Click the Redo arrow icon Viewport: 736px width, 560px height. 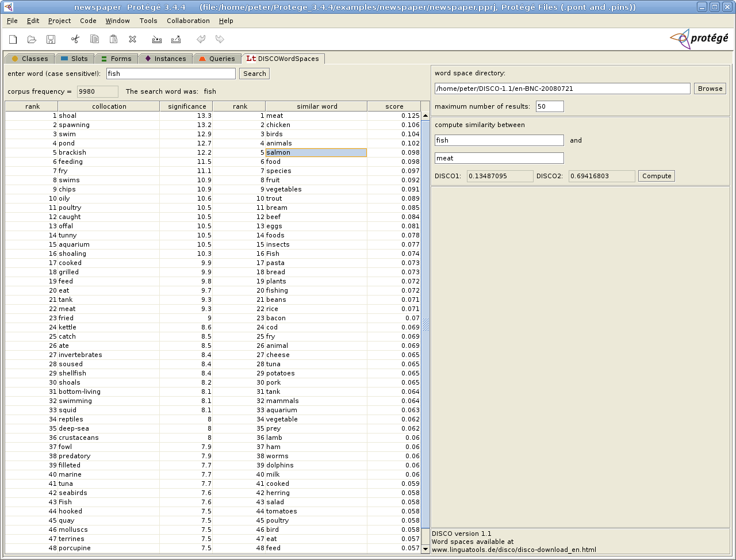click(220, 39)
